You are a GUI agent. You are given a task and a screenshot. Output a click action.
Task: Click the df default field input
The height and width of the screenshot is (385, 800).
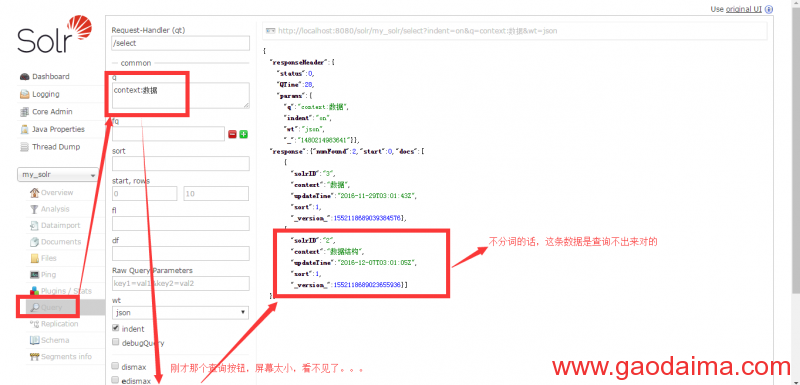pyautogui.click(x=181, y=253)
